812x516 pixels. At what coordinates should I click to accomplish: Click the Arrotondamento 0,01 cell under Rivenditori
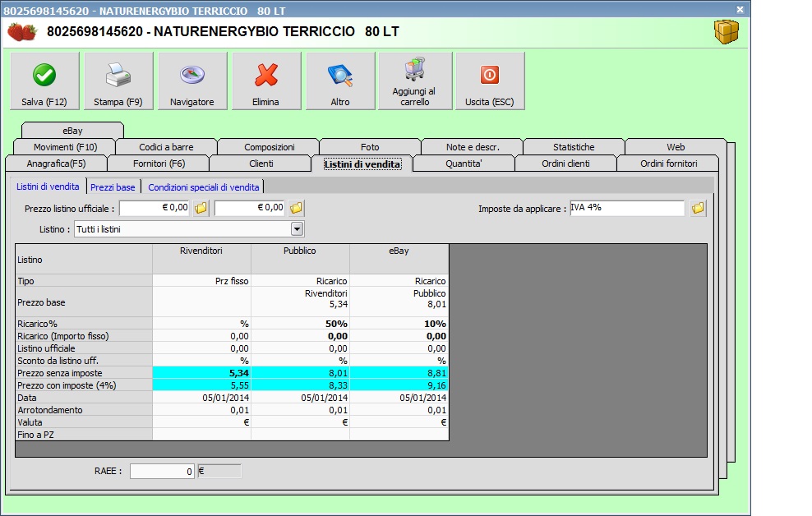[201, 410]
